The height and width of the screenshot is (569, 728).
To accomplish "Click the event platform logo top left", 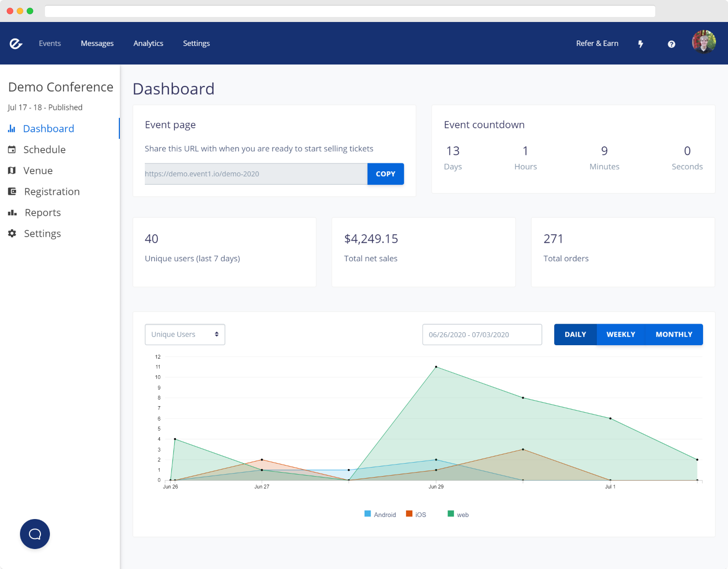I will 15,43.
